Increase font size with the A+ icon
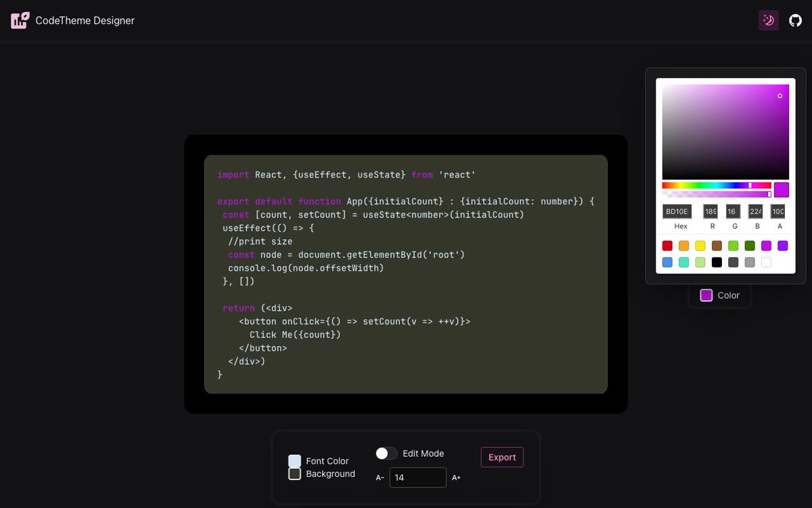The height and width of the screenshot is (508, 812). click(456, 478)
